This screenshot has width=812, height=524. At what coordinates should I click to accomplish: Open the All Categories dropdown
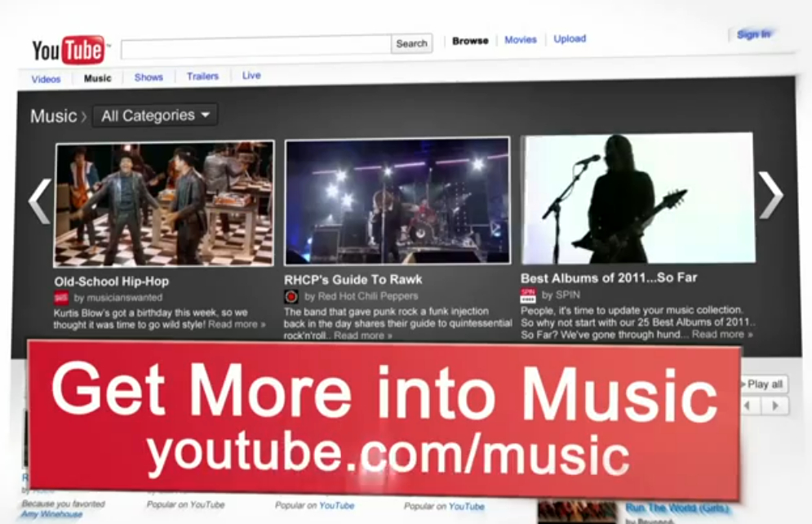pos(155,115)
